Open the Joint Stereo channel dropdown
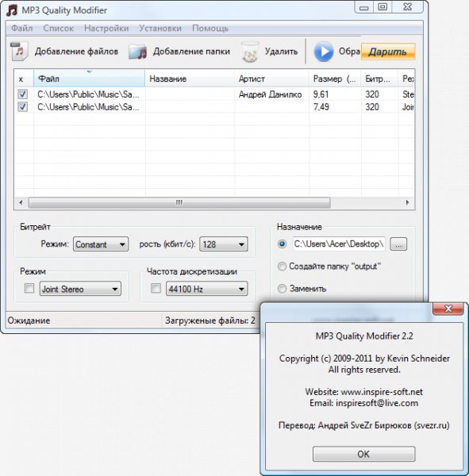Screen dimensions: 469x476 pyautogui.click(x=80, y=289)
